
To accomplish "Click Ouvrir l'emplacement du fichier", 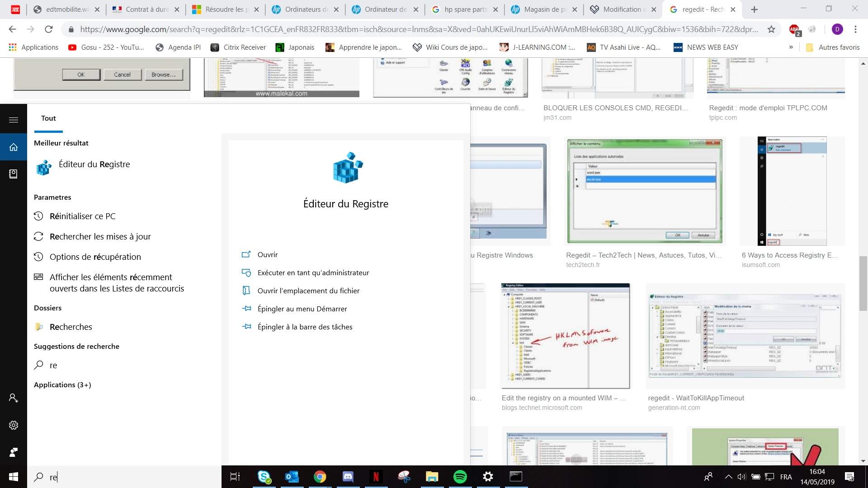I will pos(308,291).
